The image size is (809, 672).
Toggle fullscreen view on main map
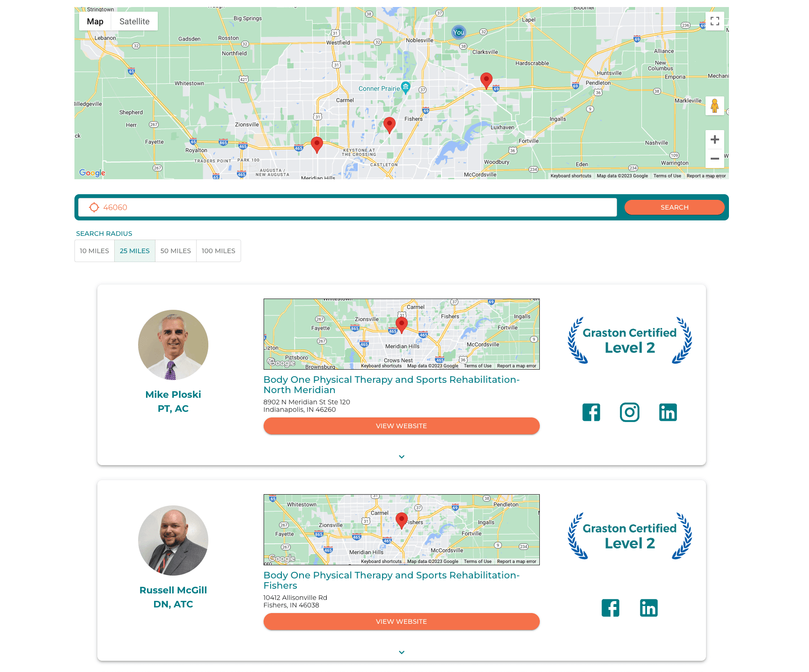click(714, 21)
